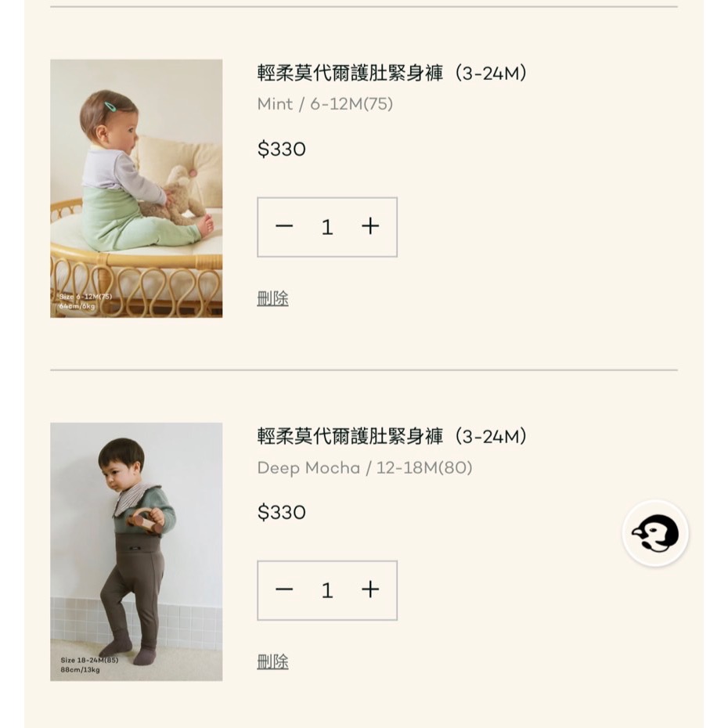Click the Deep Mocha / 12-18M(80) variant text

point(365,468)
